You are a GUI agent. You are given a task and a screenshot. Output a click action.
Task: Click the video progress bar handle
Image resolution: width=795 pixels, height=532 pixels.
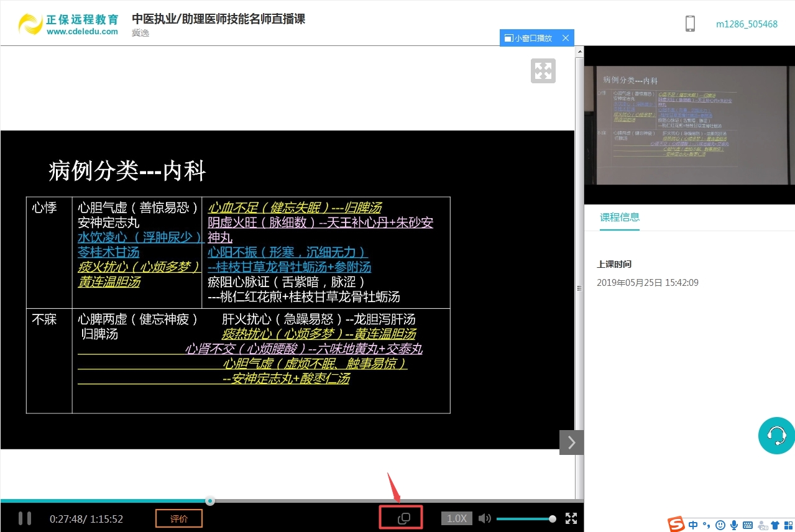(210, 500)
